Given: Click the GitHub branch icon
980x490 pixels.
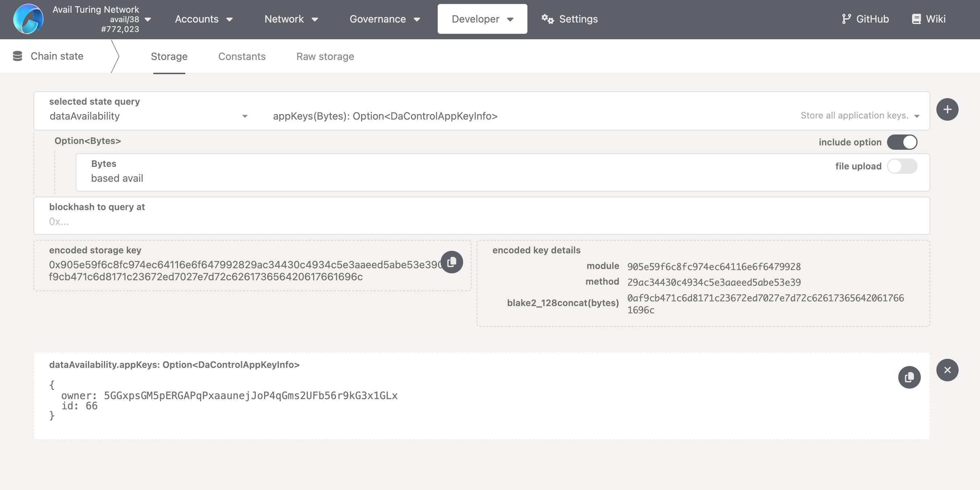Looking at the screenshot, I should click(846, 19).
